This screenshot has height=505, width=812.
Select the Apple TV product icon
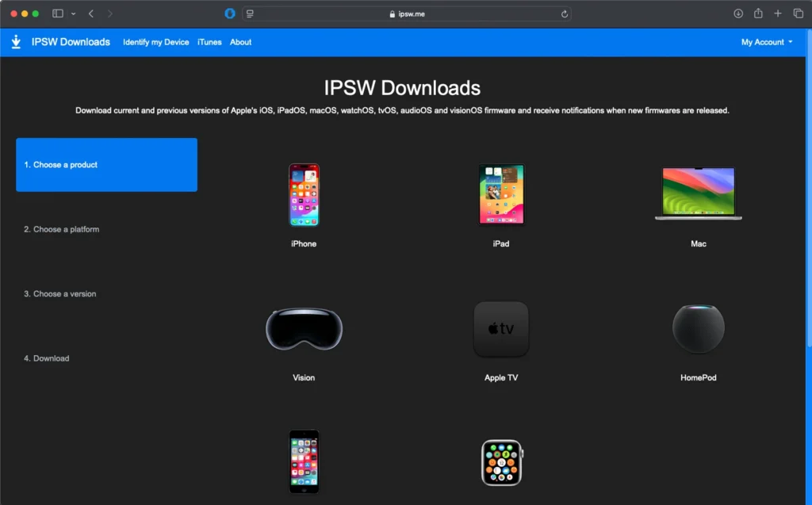click(x=500, y=329)
